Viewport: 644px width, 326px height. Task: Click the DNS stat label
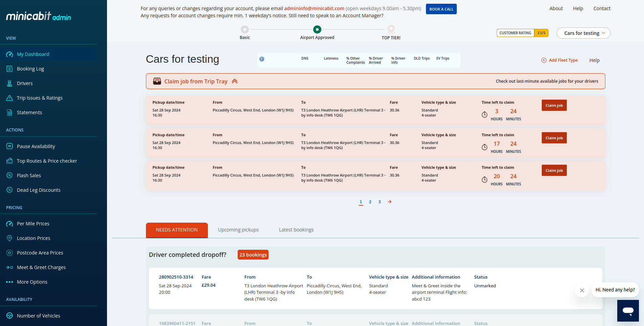305,59
